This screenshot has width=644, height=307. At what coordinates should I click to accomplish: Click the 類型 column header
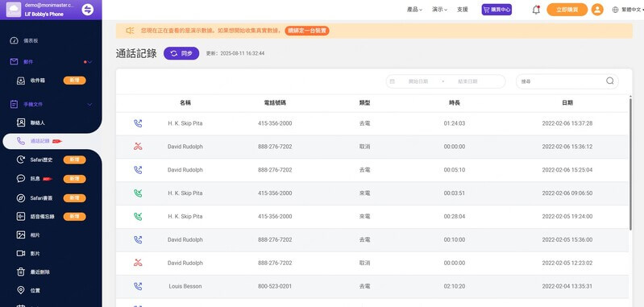click(364, 103)
